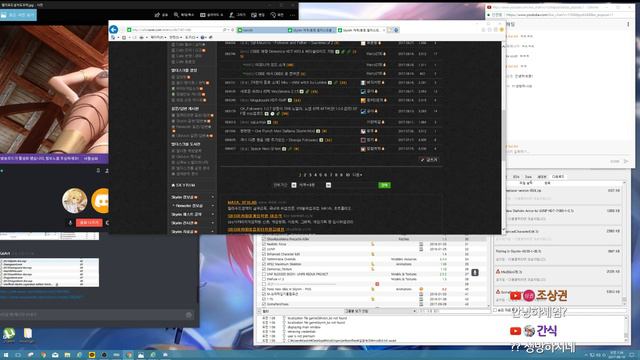Click the write post button below list

(429, 160)
